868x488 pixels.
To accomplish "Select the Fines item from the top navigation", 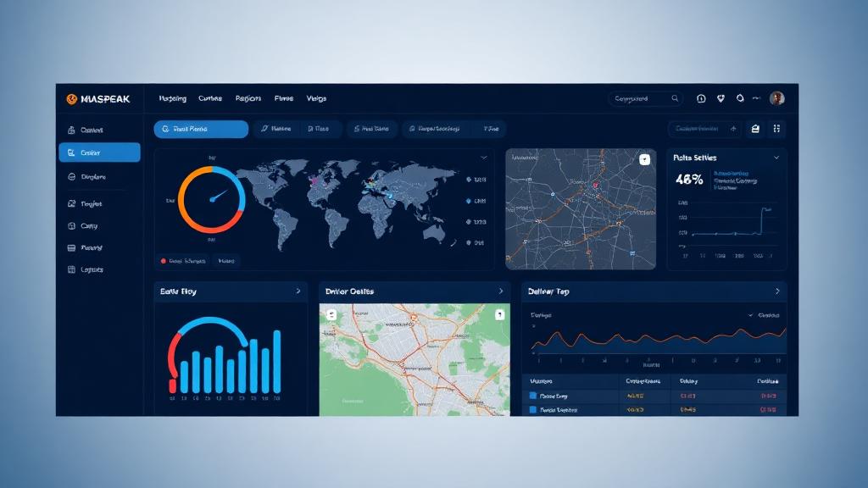I will click(x=284, y=98).
